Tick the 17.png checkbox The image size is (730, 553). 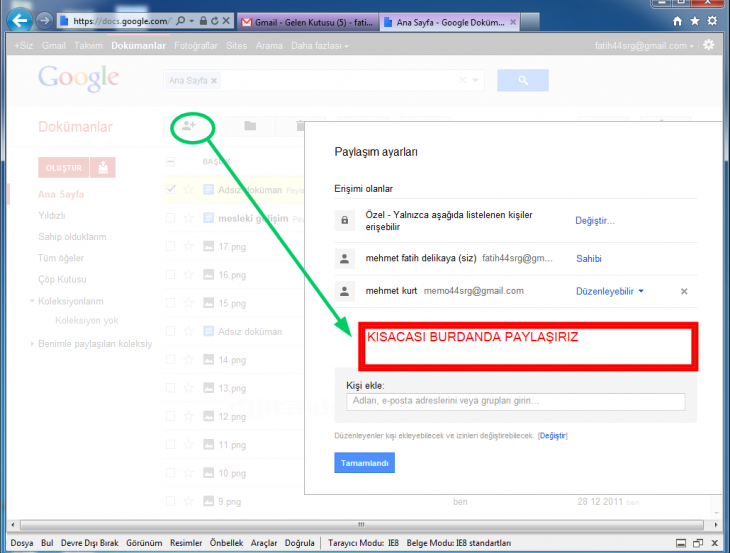coord(170,246)
